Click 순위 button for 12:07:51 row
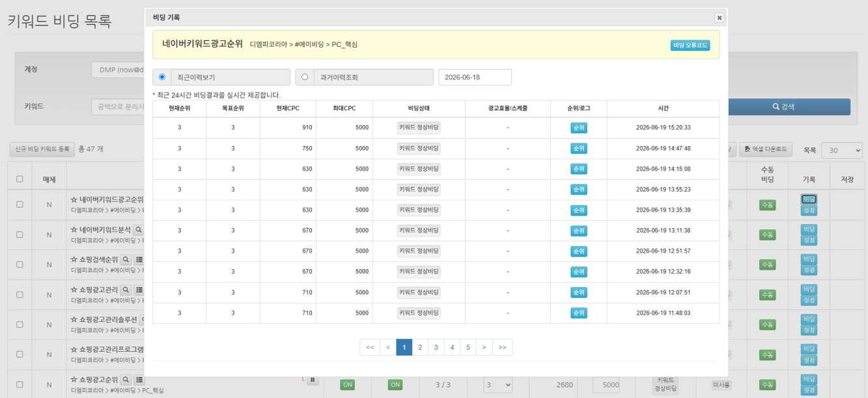Image resolution: width=868 pixels, height=398 pixels. point(579,292)
